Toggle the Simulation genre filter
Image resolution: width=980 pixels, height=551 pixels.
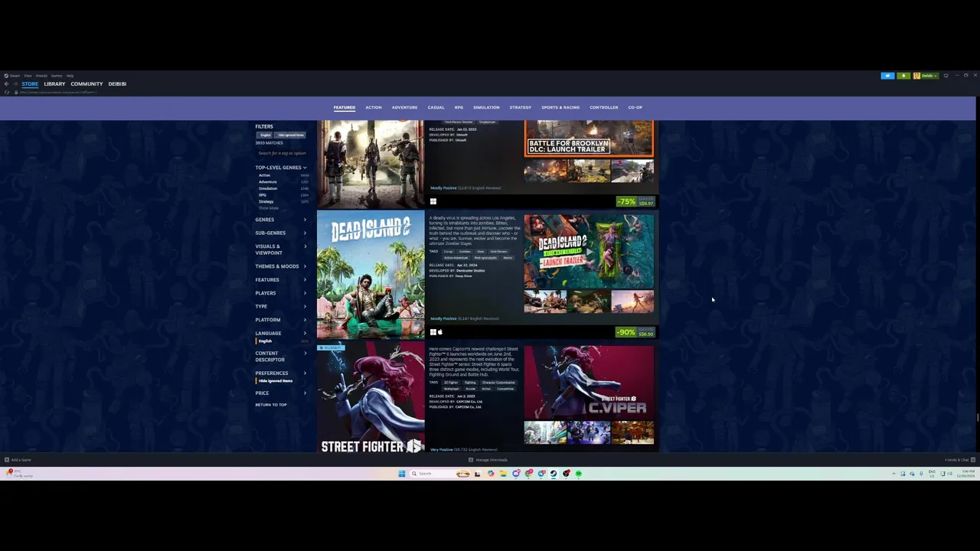(x=268, y=188)
